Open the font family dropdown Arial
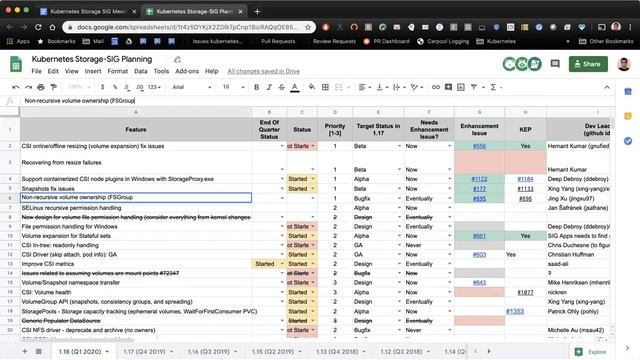This screenshot has height=360, width=640. click(x=191, y=87)
